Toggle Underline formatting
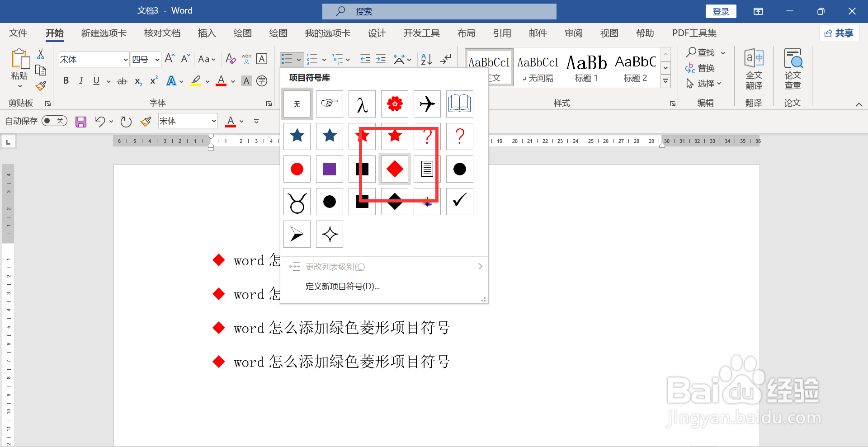 [96, 81]
